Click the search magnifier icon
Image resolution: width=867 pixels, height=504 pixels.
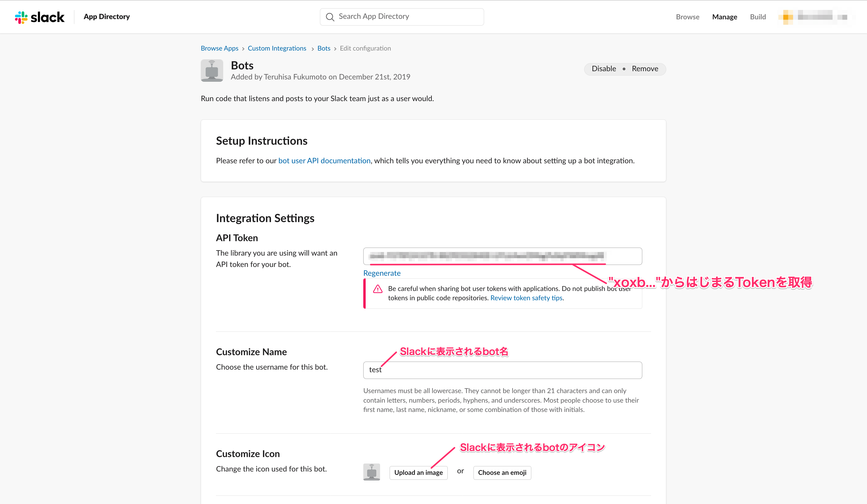330,17
